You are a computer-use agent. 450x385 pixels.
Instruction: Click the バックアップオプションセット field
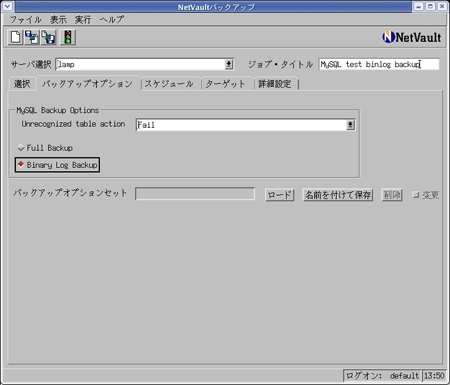[195, 194]
